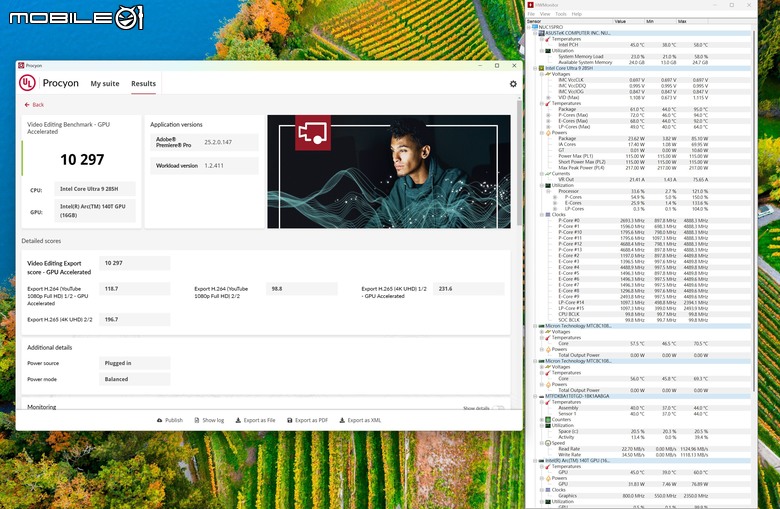The width and height of the screenshot is (780, 509).
Task: Click card icon beside Intel(R) Arc(TM) 140T GPU
Action: (x=541, y=461)
